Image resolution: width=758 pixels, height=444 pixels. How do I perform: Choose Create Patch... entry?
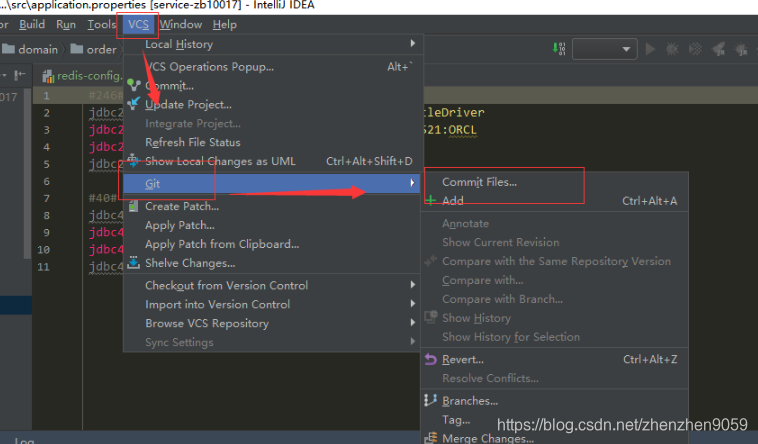pyautogui.click(x=273, y=206)
